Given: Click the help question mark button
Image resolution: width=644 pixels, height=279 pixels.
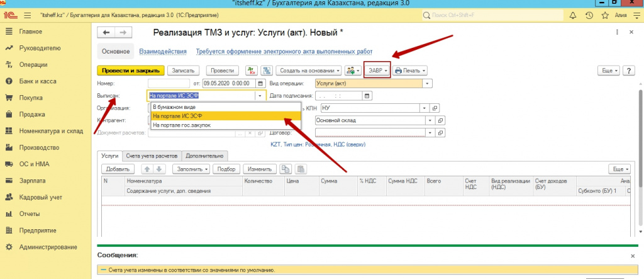Looking at the screenshot, I should [629, 71].
